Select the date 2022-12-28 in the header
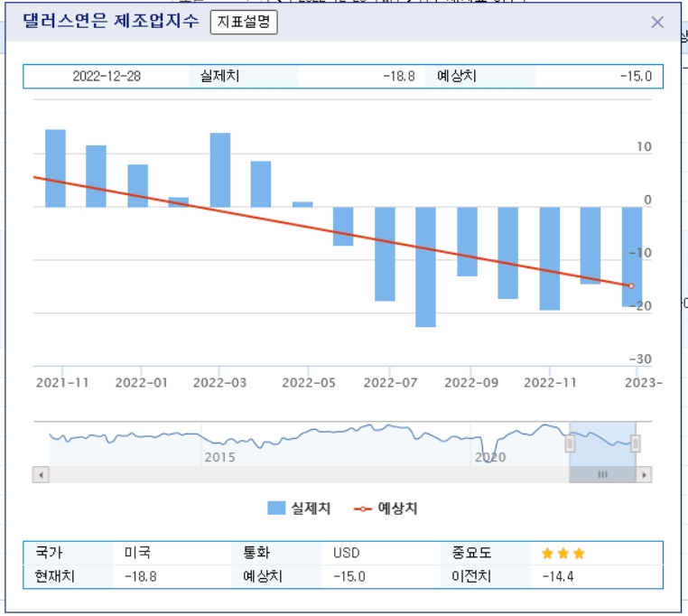Screen dimensions: 688x616 pyautogui.click(x=107, y=77)
